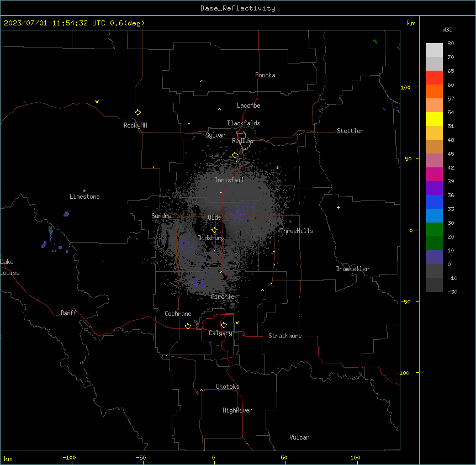Select the Okotoks label
The image size is (476, 465).
click(x=228, y=387)
